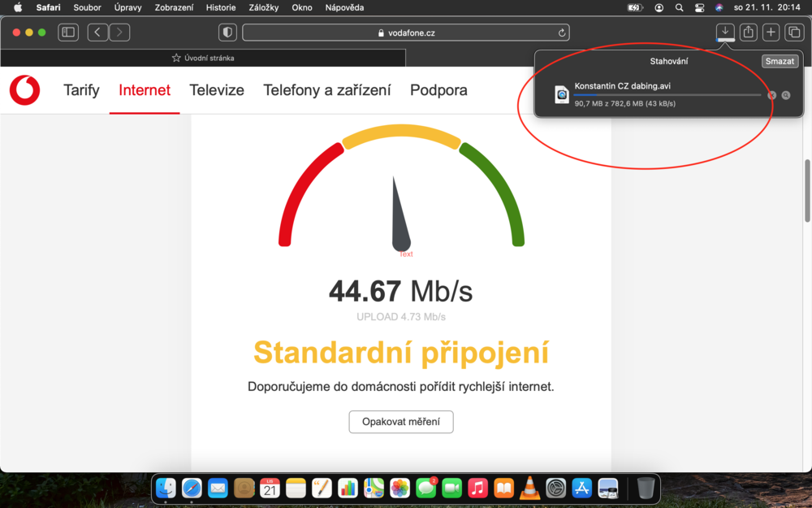Viewport: 812px width, 508px height.
Task: Reload the vodafone.cz page
Action: 562,33
